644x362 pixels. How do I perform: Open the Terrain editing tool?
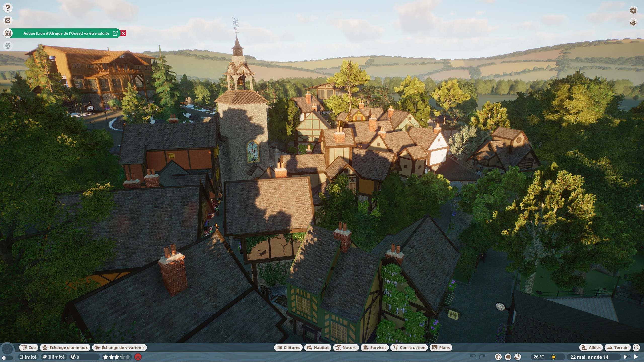point(618,347)
